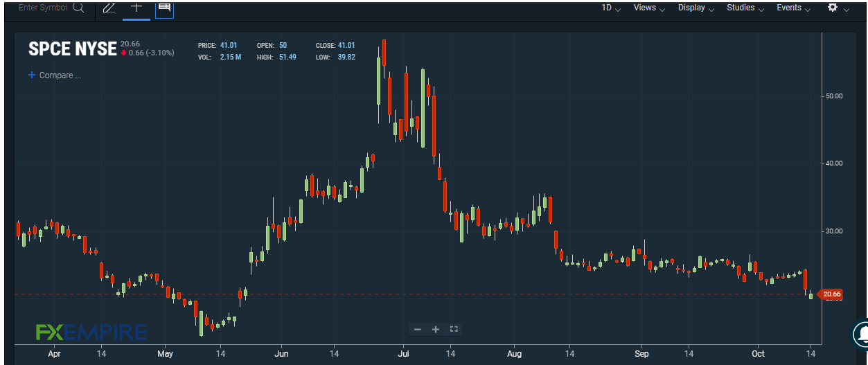Click the 20.66 current price label
This screenshot has width=868, height=365.
(x=832, y=295)
